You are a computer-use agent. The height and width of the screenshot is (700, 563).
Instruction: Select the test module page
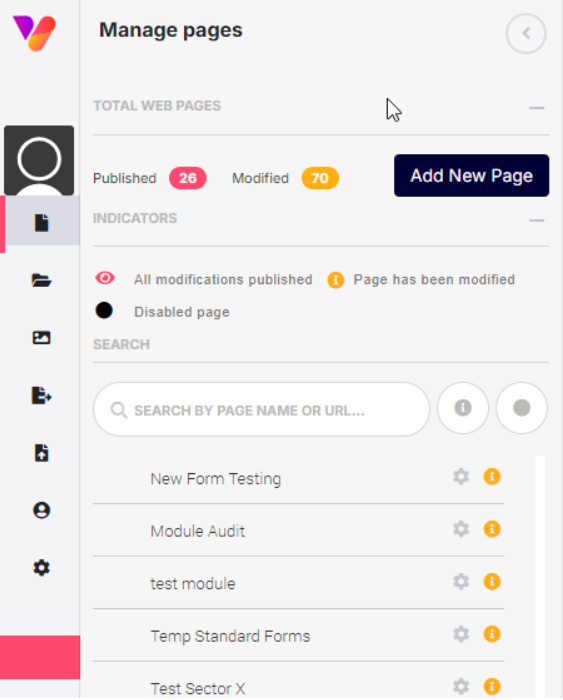(x=192, y=583)
